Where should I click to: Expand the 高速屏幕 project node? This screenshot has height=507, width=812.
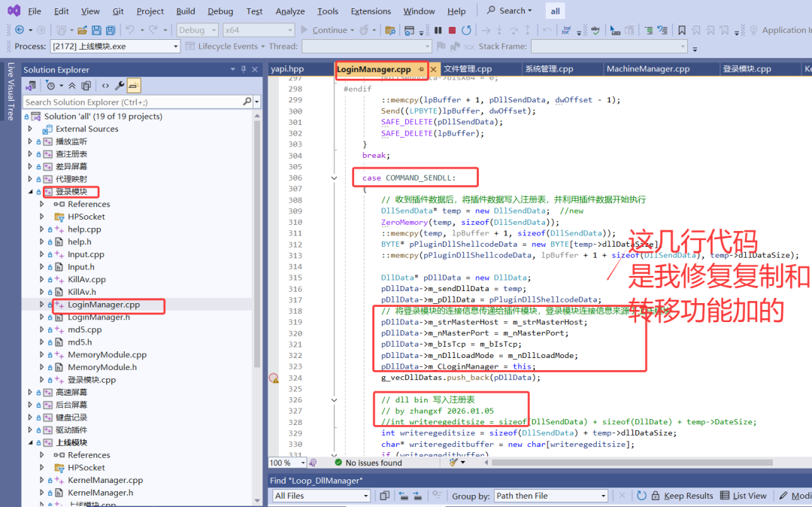[30, 392]
